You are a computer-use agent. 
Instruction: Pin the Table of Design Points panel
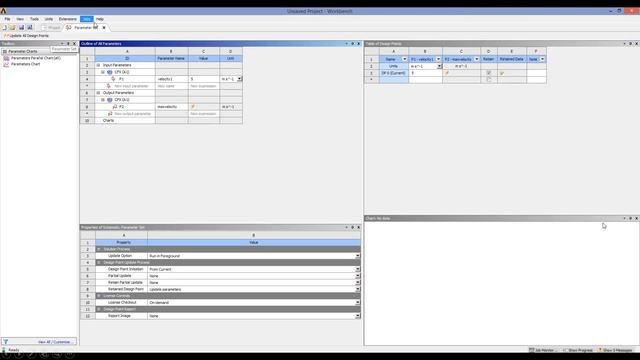(630, 44)
